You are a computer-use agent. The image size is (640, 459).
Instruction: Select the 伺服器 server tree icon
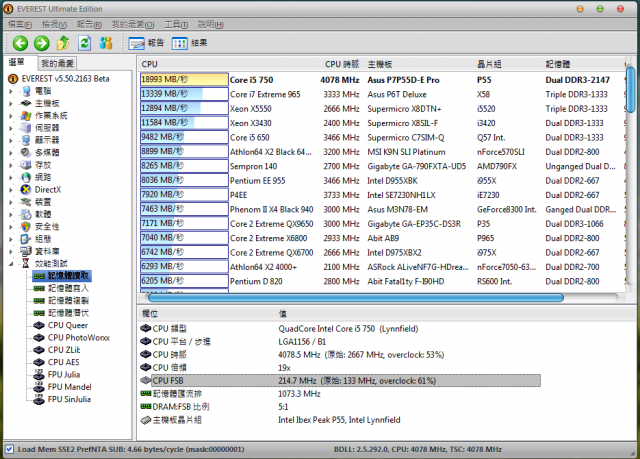pyautogui.click(x=26, y=128)
